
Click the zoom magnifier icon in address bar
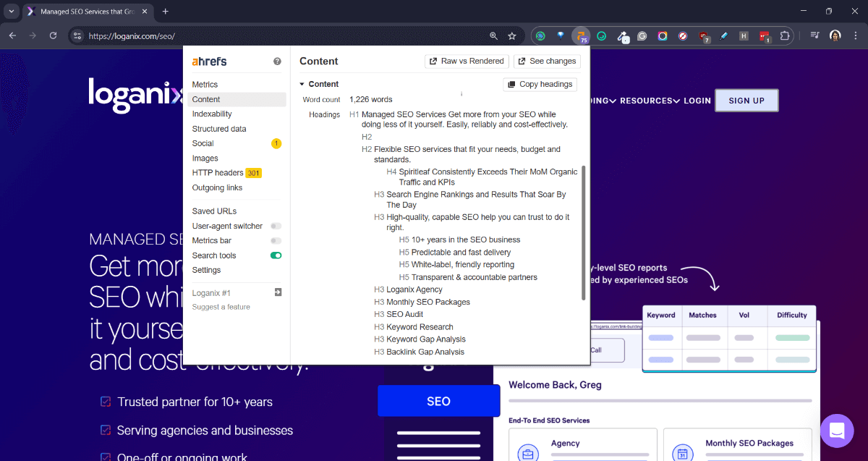click(x=494, y=35)
